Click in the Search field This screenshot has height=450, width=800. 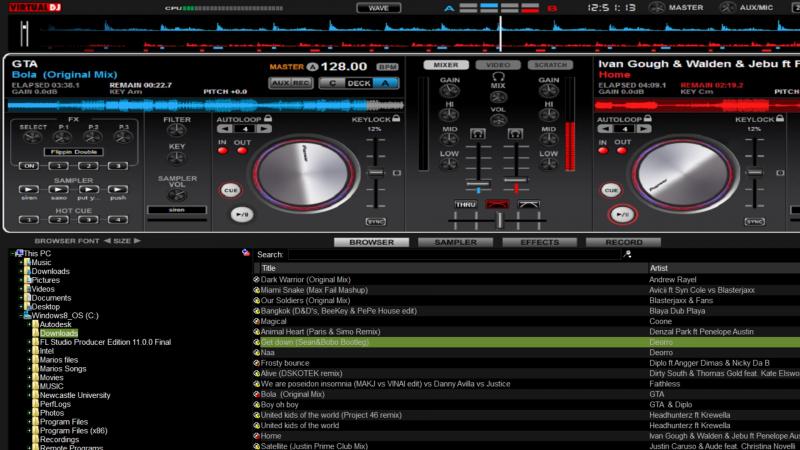coord(454,254)
